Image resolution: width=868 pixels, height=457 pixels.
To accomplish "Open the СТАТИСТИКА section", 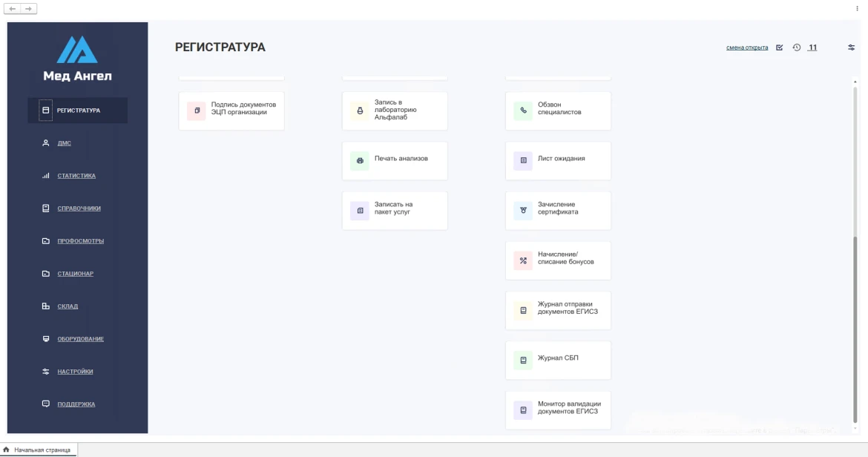I will (76, 176).
